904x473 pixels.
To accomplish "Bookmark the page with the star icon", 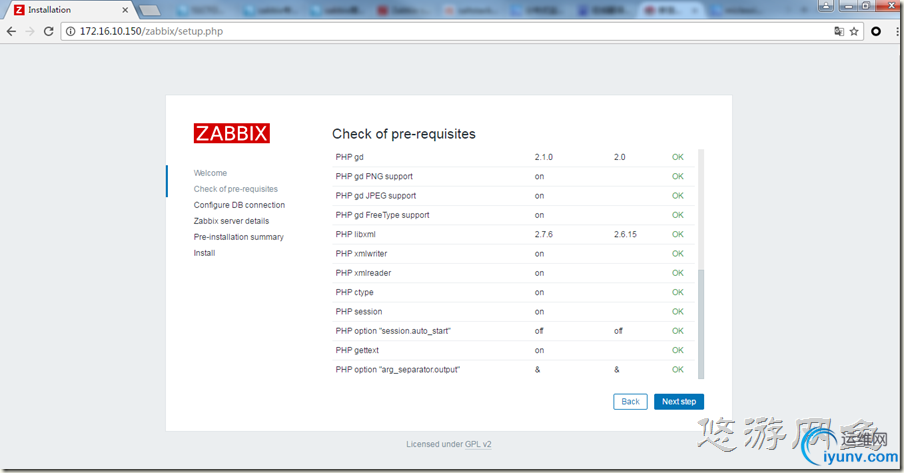I will click(x=854, y=31).
